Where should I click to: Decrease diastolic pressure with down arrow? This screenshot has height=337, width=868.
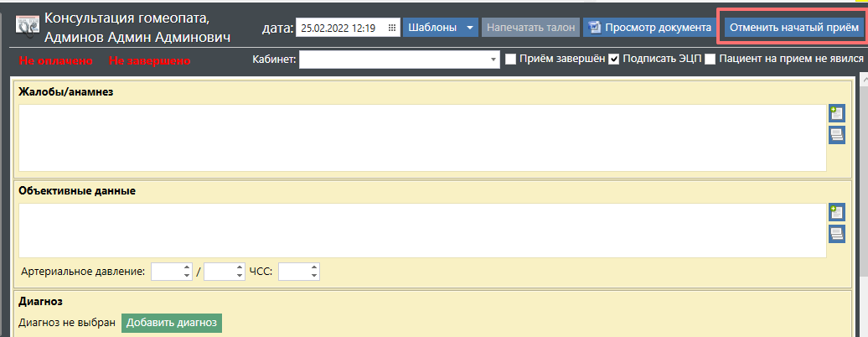click(239, 276)
